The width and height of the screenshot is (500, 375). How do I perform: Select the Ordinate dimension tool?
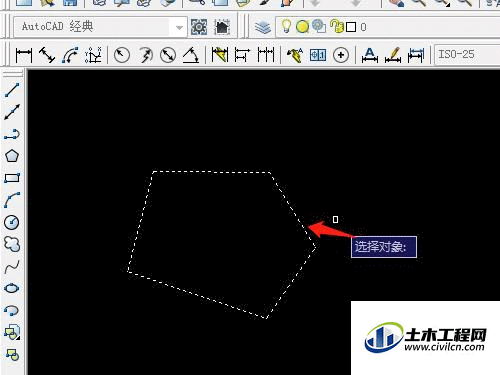[x=93, y=55]
